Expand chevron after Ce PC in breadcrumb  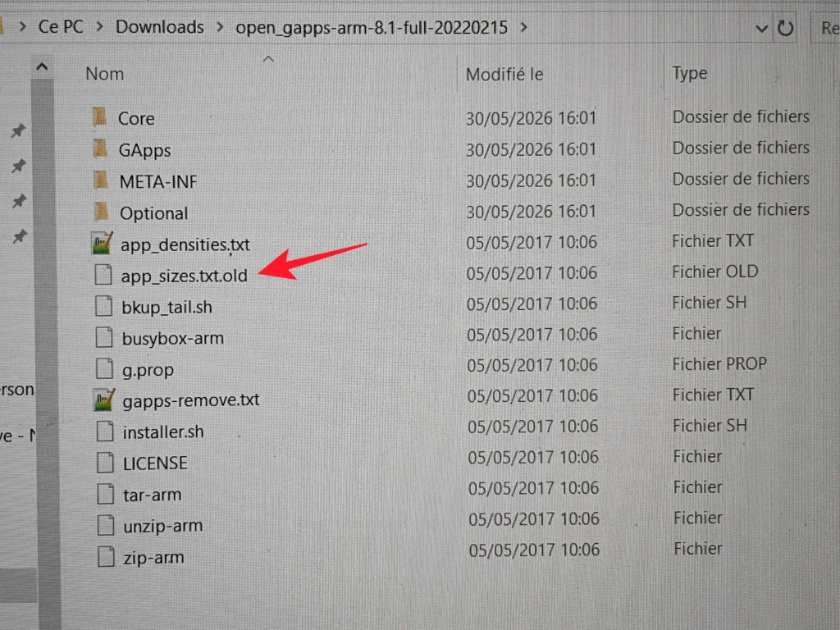pyautogui.click(x=99, y=27)
